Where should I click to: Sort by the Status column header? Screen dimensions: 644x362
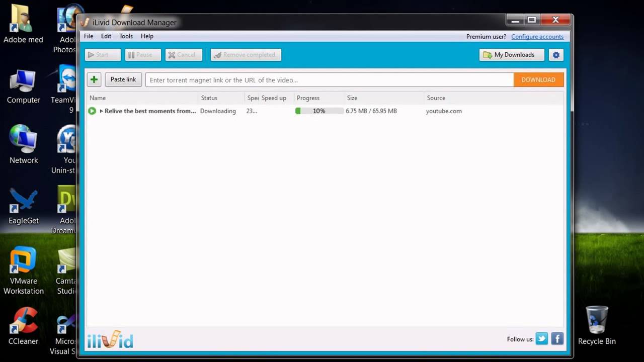tap(221, 98)
